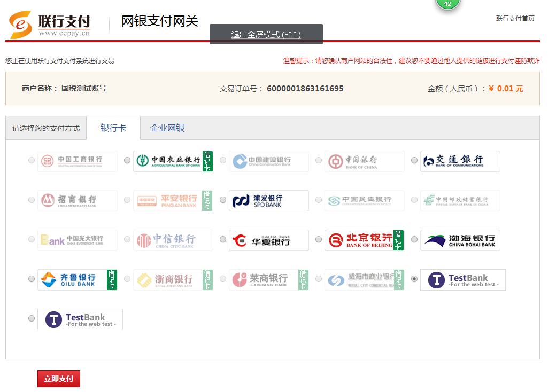The image size is (556, 392).
Task: Choose the 中国邮政储蓄银行 logo
Action: 460,201
